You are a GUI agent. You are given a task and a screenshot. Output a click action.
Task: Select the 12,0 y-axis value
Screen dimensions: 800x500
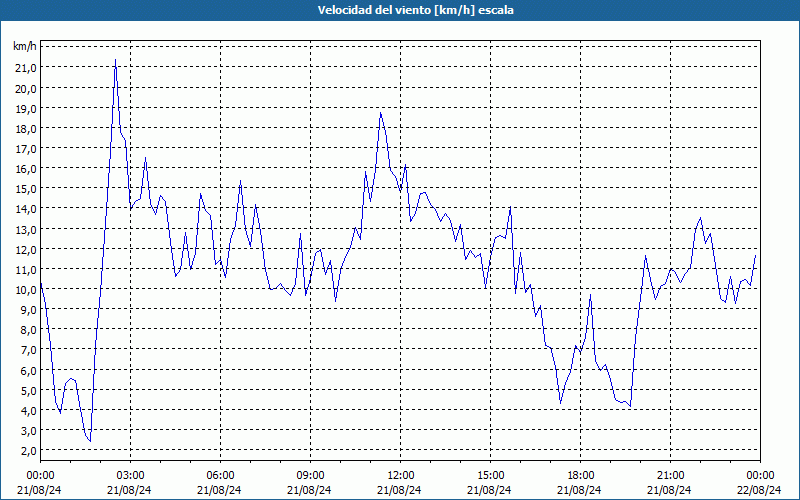(26, 249)
